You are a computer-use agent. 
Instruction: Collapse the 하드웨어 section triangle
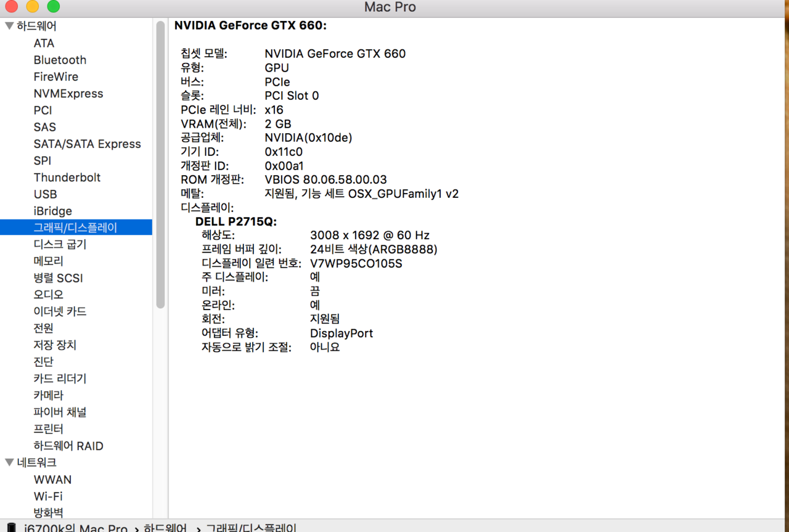pyautogui.click(x=9, y=27)
